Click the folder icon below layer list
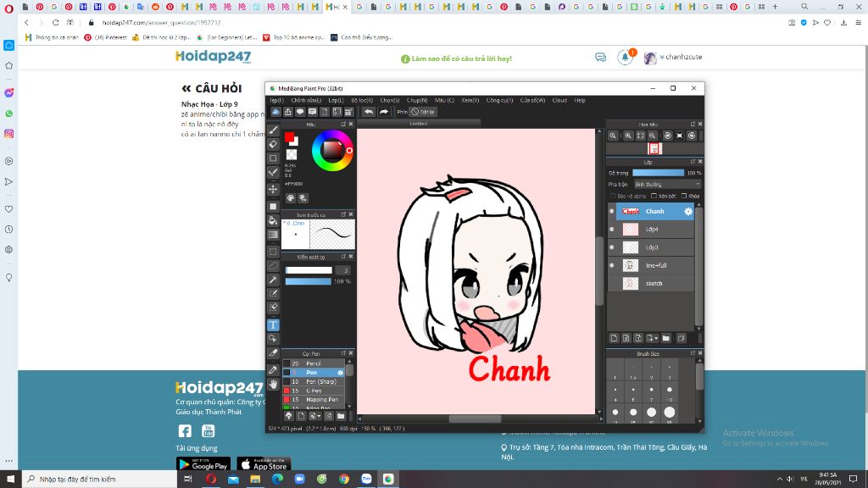Screen dimensions: 868x488 666,338
